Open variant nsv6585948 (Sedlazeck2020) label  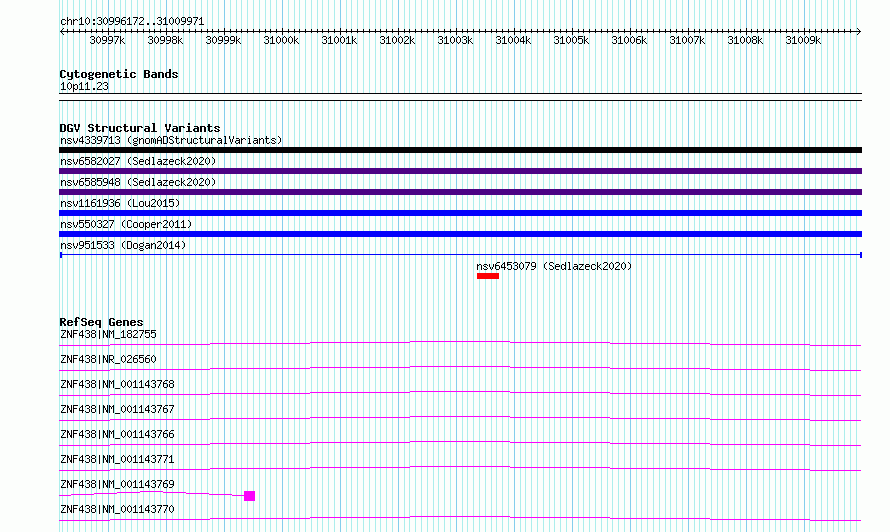tap(138, 182)
